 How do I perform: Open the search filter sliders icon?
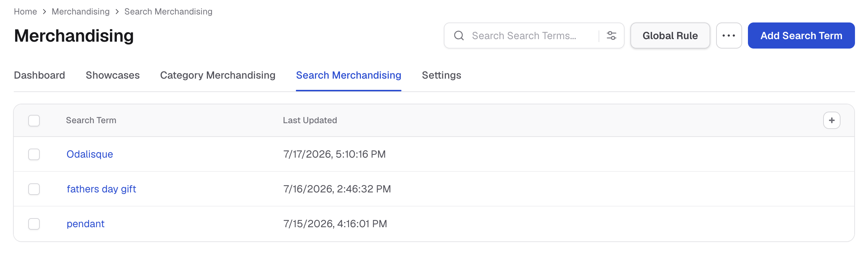612,36
